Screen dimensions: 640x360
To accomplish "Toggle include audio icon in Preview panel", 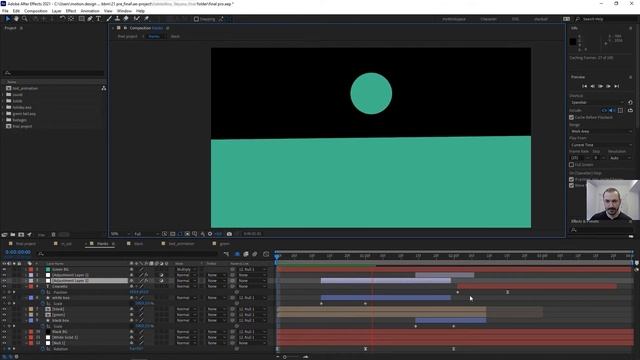I will coord(612,111).
